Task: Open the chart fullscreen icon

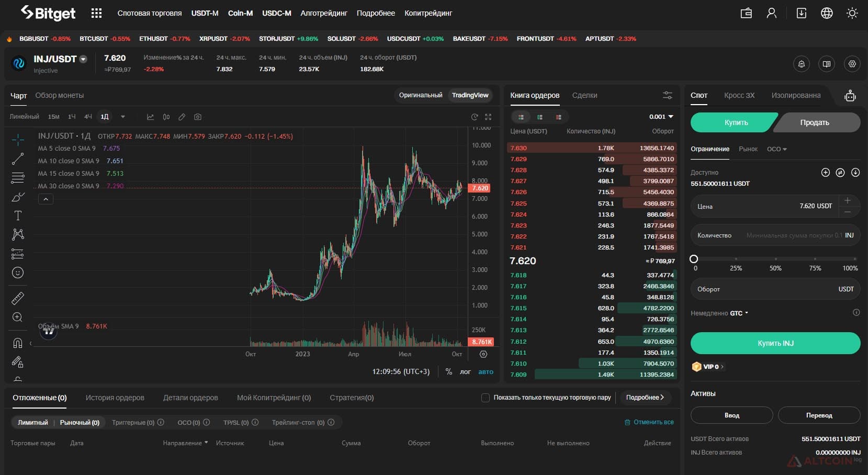Action: (488, 117)
